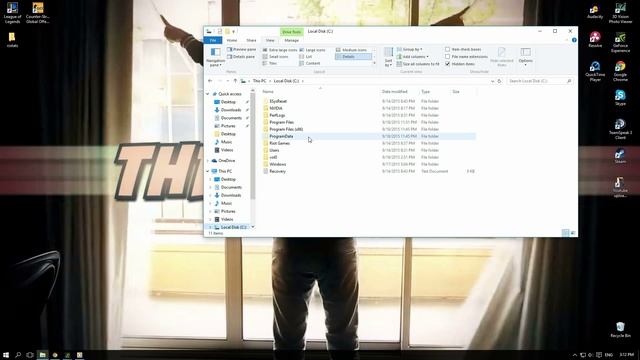Open Counter-Strike Global Offensive desktop shortcut
The width and height of the screenshot is (640, 360).
click(38, 13)
